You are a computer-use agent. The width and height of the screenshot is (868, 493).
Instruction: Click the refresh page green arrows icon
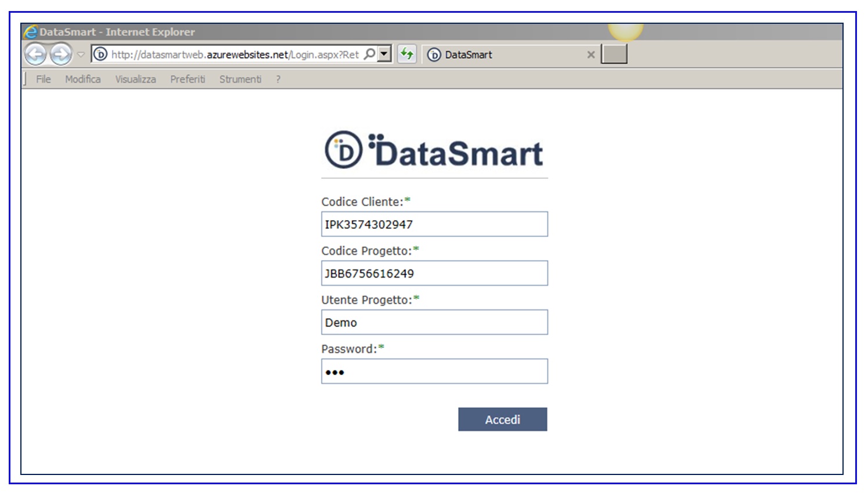tap(407, 55)
